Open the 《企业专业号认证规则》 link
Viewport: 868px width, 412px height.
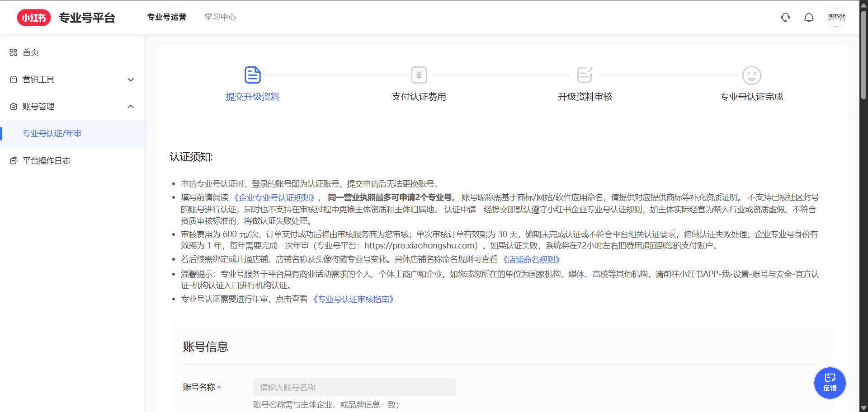tap(274, 197)
